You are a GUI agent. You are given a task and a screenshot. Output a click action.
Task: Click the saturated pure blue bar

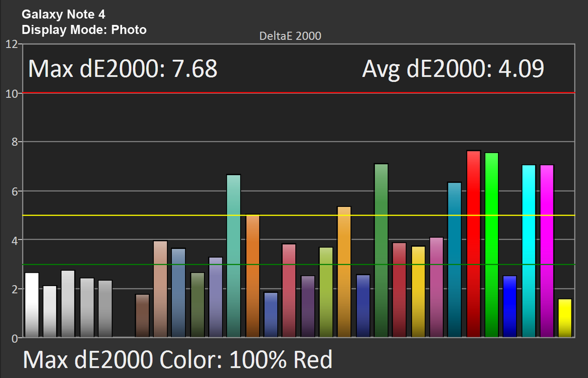[510, 307]
